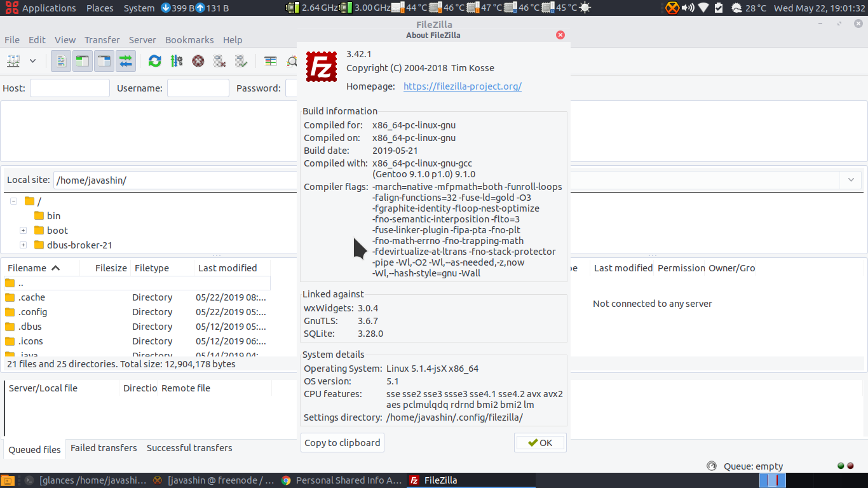Click OK in the About dialog

coord(540,443)
